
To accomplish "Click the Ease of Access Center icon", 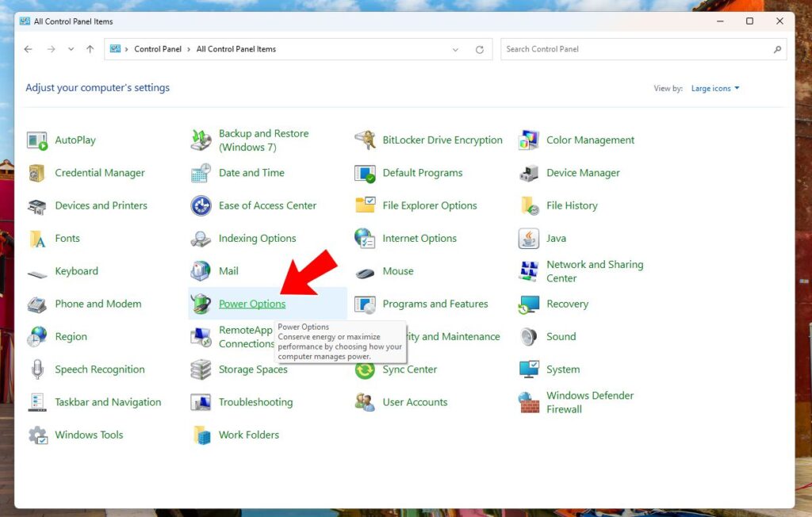I will [x=201, y=205].
